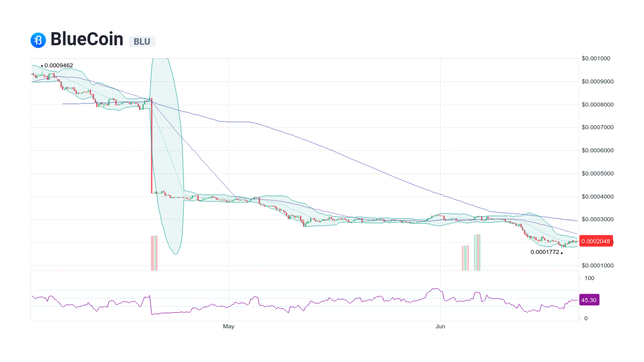The width and height of the screenshot is (644, 362).
Task: Click the 100 gridline label on volume scale
Action: [589, 278]
